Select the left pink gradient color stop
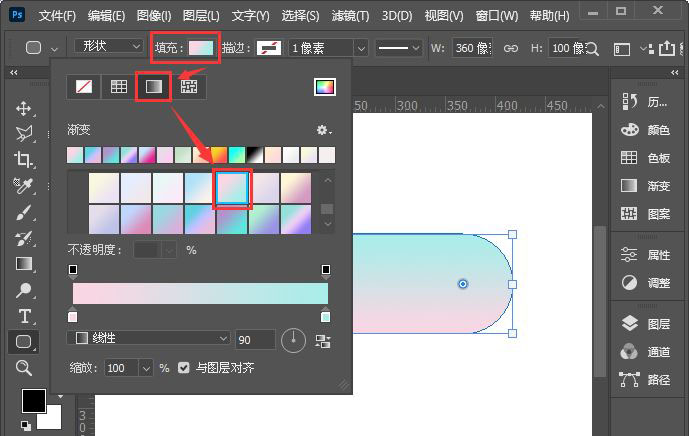Screen dimensions: 689x436 coord(73,315)
